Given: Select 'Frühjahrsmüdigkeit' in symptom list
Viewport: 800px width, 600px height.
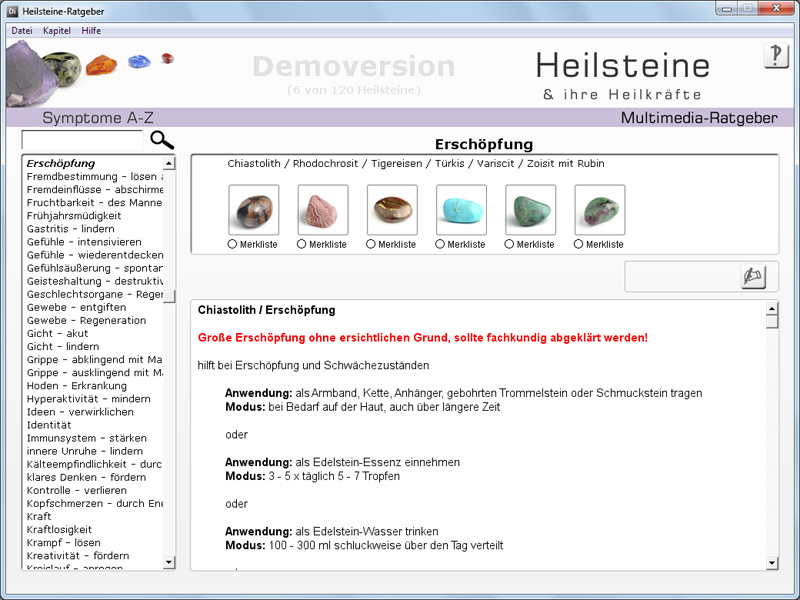Looking at the screenshot, I should click(x=74, y=215).
